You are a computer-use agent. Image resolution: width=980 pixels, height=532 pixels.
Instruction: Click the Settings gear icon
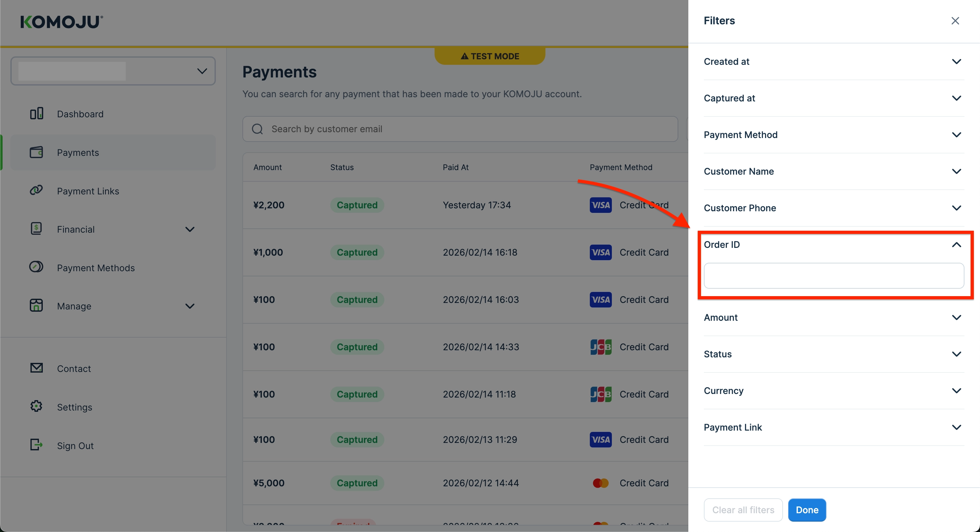pos(37,406)
